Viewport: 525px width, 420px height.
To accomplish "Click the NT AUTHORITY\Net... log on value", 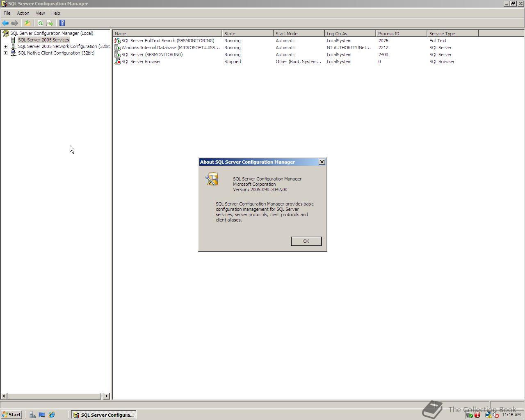I will pyautogui.click(x=349, y=48).
